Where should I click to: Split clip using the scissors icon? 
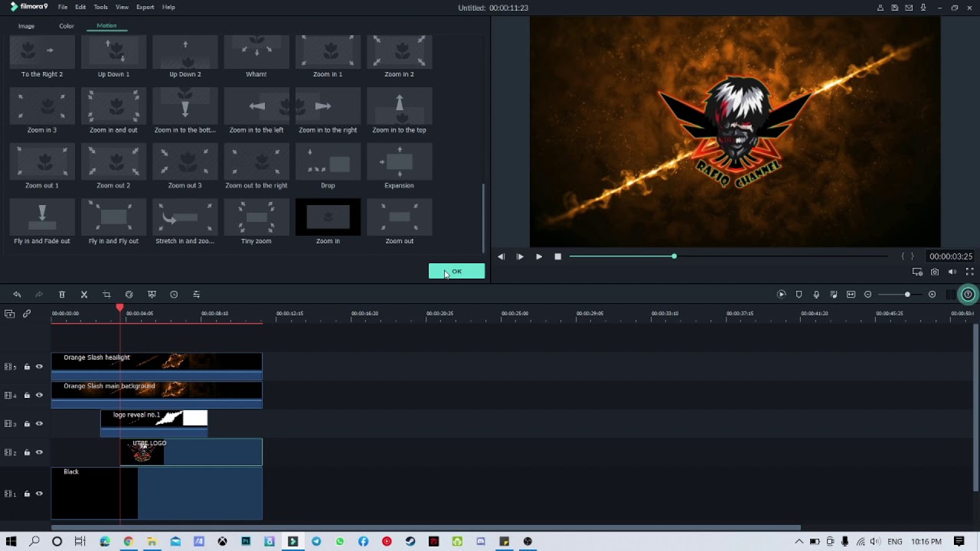coord(84,295)
